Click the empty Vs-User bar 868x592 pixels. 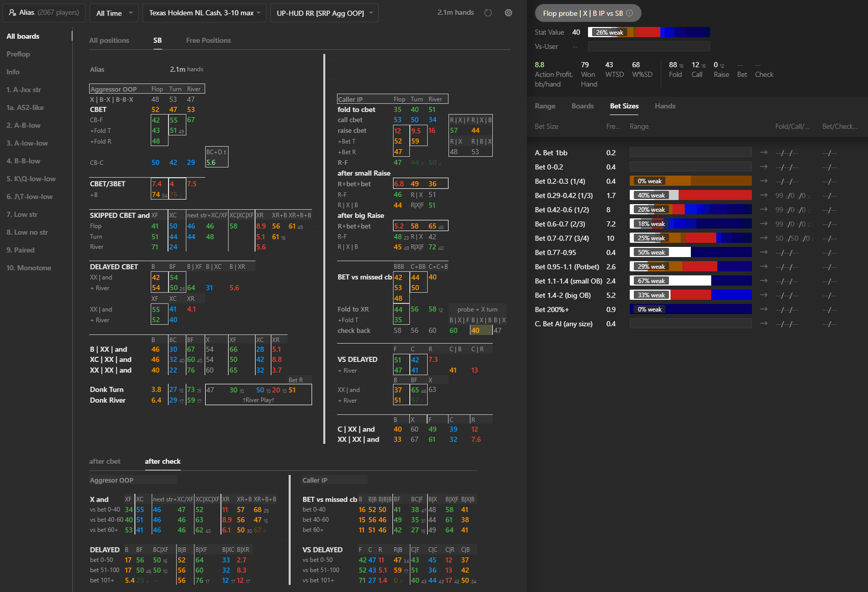(x=649, y=46)
